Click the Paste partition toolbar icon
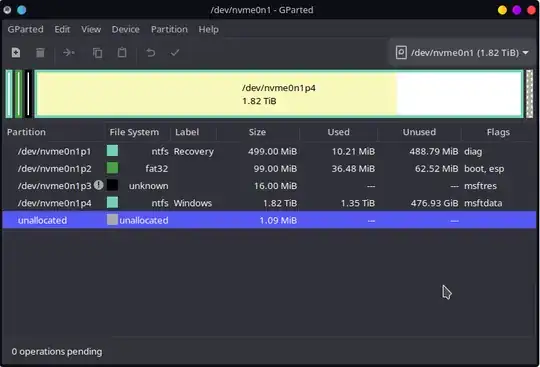Viewport: 540px width, 367px height. (x=122, y=53)
